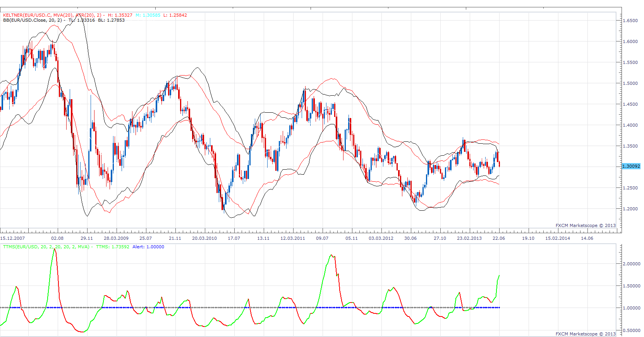644x337 pixels.
Task: Click the 20.03.2010 date label
Action: (204, 238)
